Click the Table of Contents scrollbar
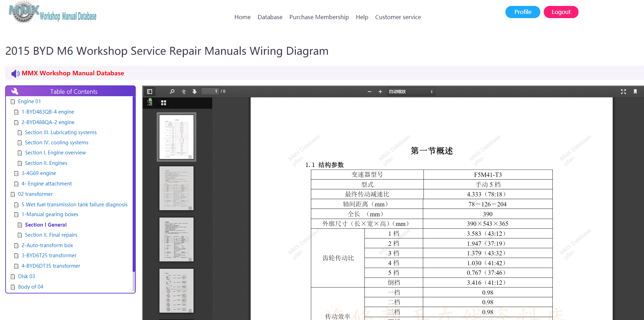The width and height of the screenshot is (644, 320). (134, 184)
